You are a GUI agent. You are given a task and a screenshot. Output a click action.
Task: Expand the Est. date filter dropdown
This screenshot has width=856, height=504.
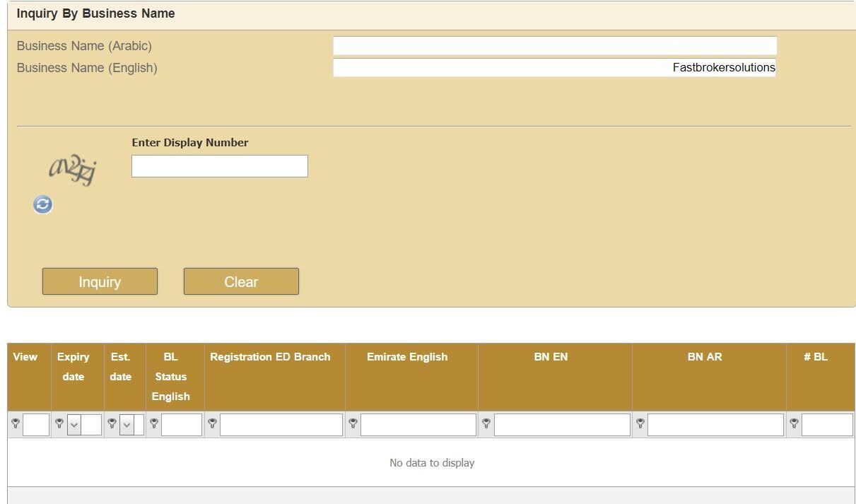127,425
